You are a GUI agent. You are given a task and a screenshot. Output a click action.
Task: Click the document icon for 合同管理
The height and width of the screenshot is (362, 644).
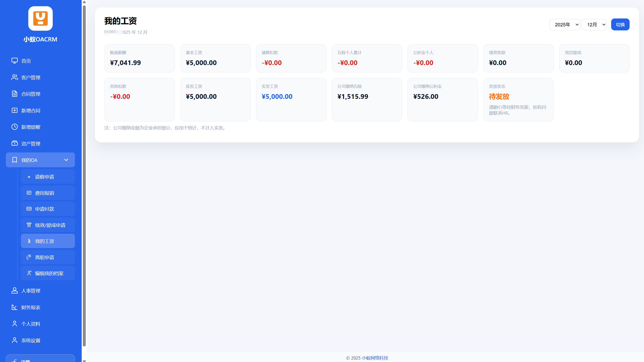14,94
